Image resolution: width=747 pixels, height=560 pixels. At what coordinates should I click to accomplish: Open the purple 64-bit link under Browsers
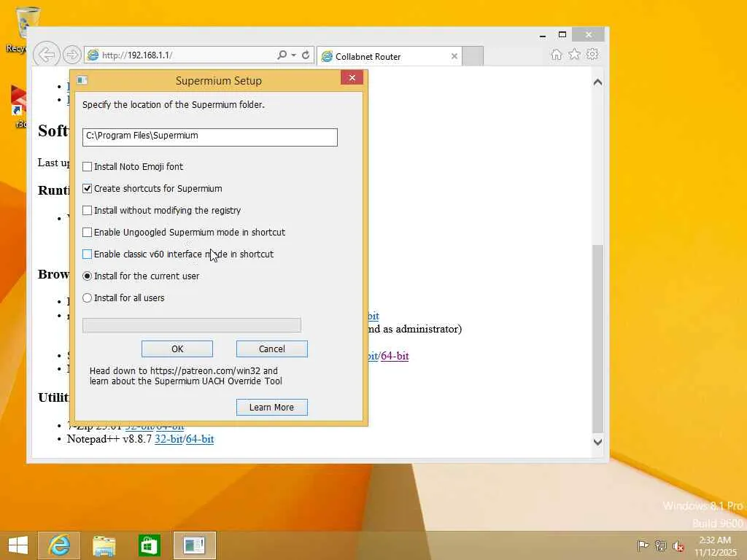tap(395, 356)
